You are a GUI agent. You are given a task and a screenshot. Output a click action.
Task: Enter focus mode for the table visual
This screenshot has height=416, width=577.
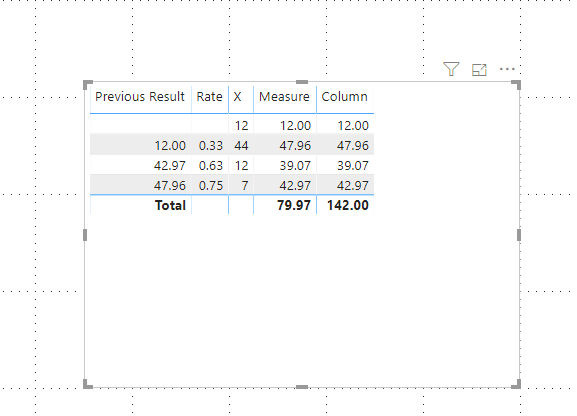point(479,70)
